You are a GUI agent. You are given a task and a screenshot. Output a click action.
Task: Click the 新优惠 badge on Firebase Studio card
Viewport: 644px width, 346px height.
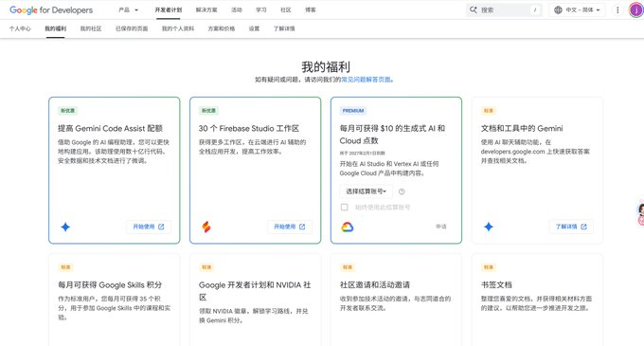click(x=208, y=111)
